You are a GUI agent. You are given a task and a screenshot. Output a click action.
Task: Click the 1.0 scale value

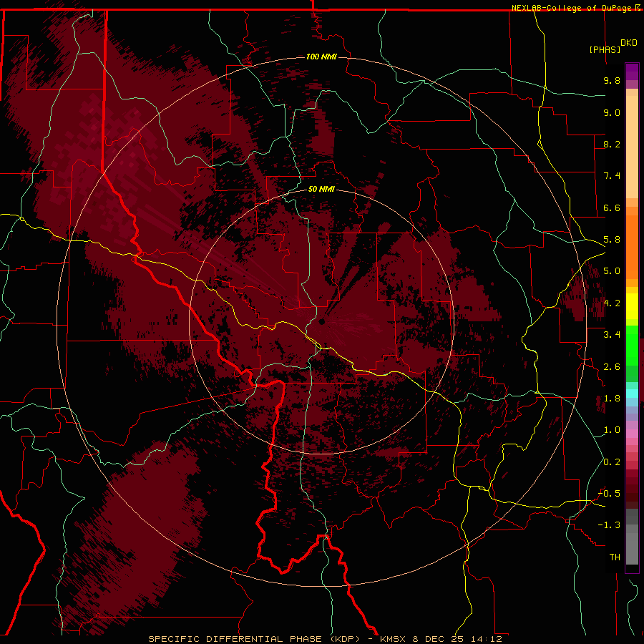click(x=612, y=430)
